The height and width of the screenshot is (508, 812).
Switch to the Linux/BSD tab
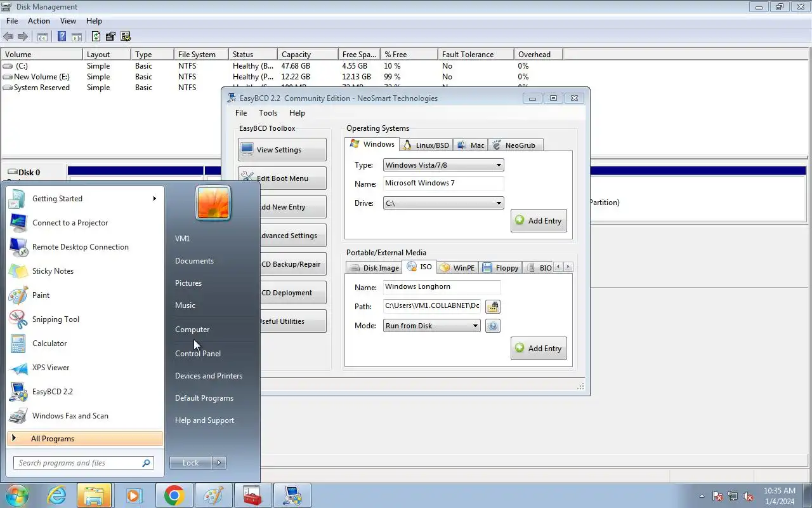(x=426, y=145)
